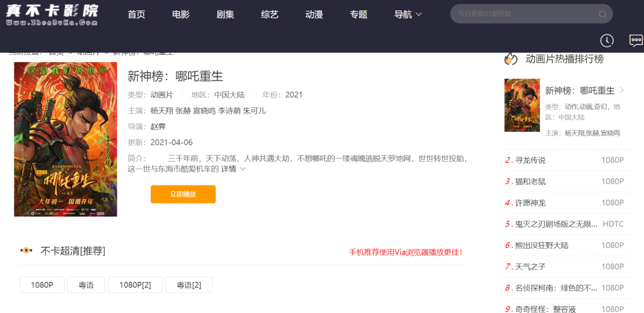This screenshot has height=313, width=644.
Task: Open actor 朱可儿 link
Action: point(254,111)
